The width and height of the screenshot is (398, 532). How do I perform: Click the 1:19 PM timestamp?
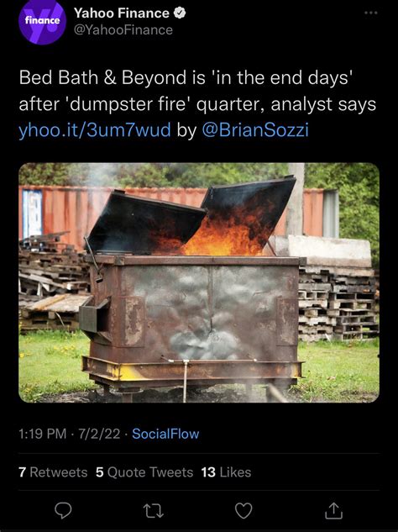42,434
